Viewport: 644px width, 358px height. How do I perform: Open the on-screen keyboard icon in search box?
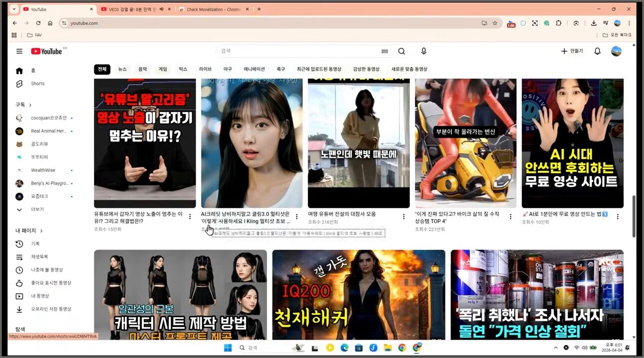click(384, 51)
